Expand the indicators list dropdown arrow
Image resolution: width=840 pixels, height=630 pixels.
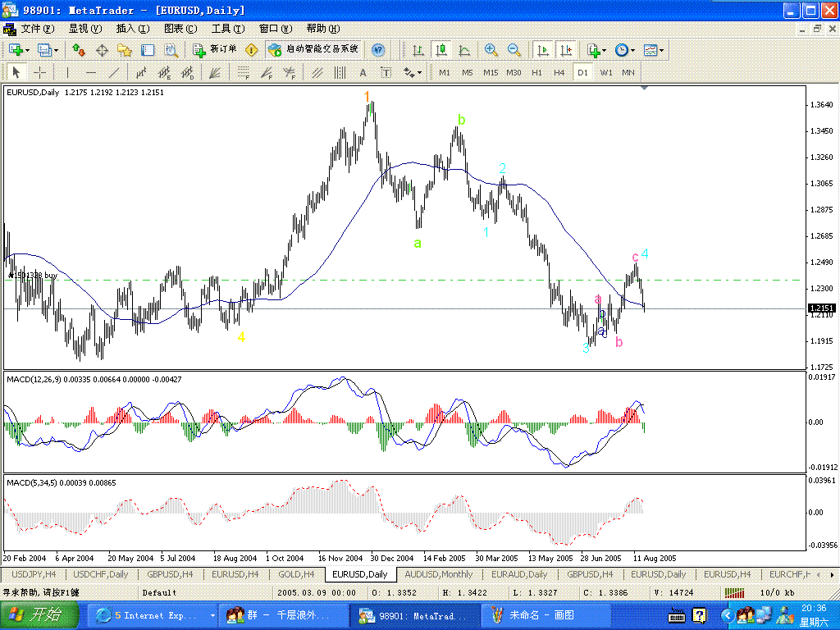605,50
